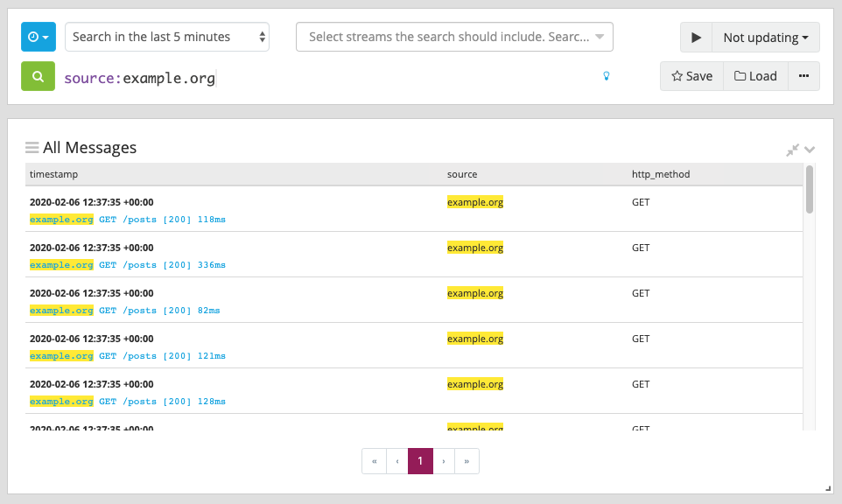Open the All Messages widget hamburger menu

[x=32, y=147]
